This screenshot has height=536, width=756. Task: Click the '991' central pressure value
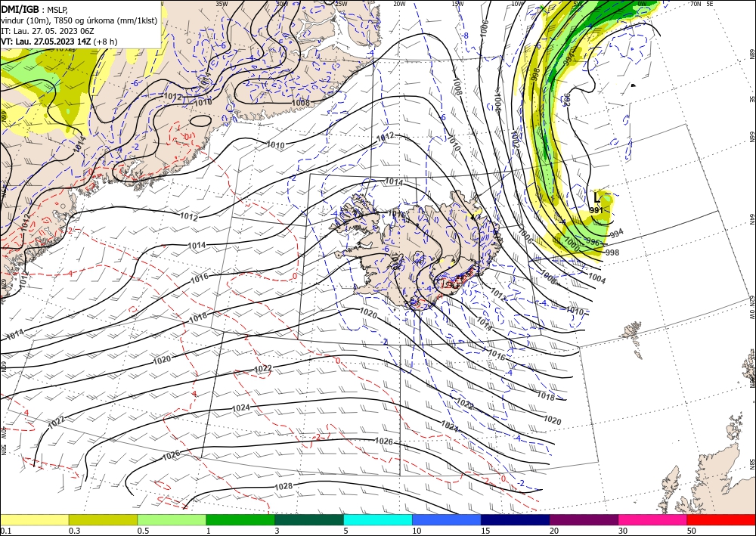pos(596,210)
